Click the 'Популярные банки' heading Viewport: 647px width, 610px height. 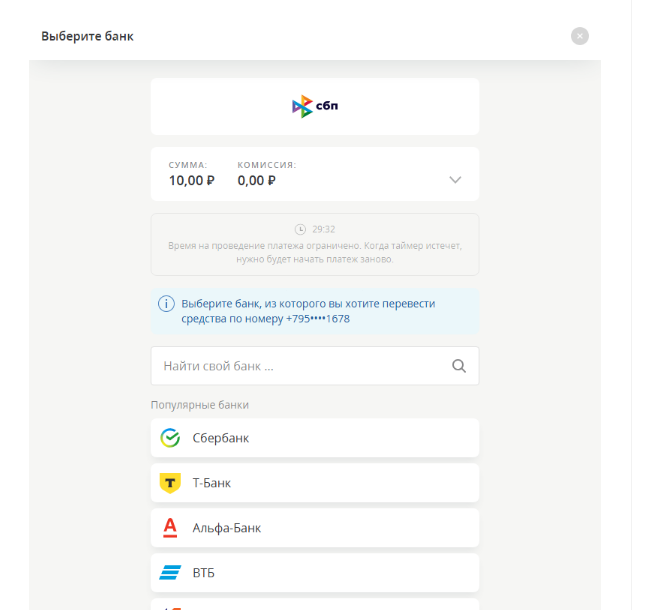click(200, 405)
